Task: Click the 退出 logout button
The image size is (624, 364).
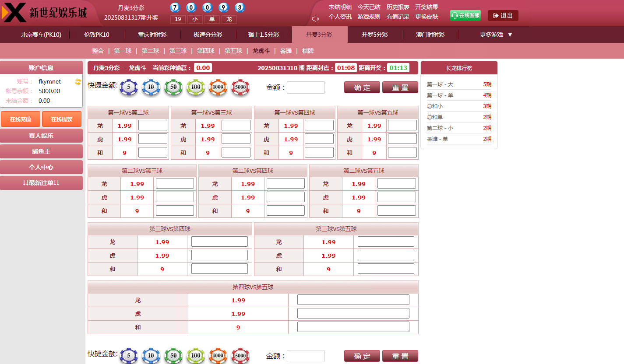Action: click(x=502, y=15)
